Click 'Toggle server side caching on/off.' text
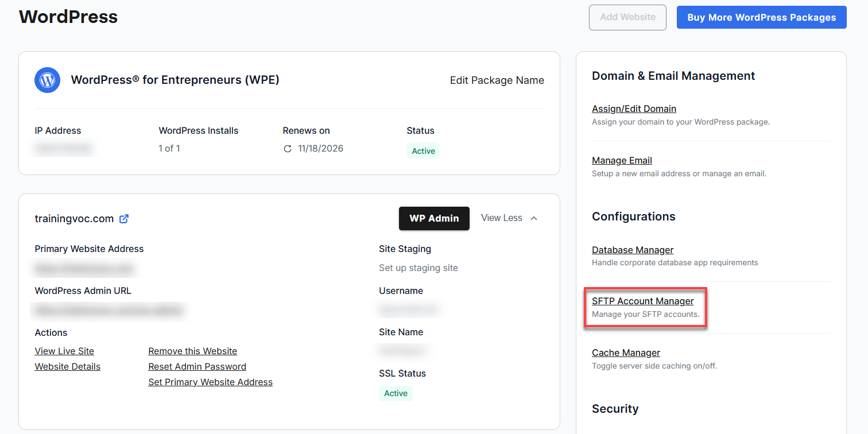 (654, 366)
